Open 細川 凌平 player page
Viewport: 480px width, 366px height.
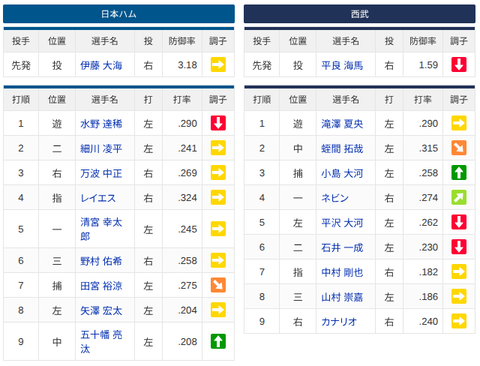[x=101, y=148]
